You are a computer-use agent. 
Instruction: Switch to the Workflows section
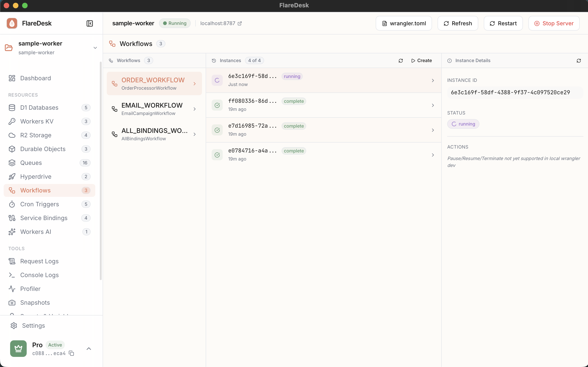coord(35,190)
